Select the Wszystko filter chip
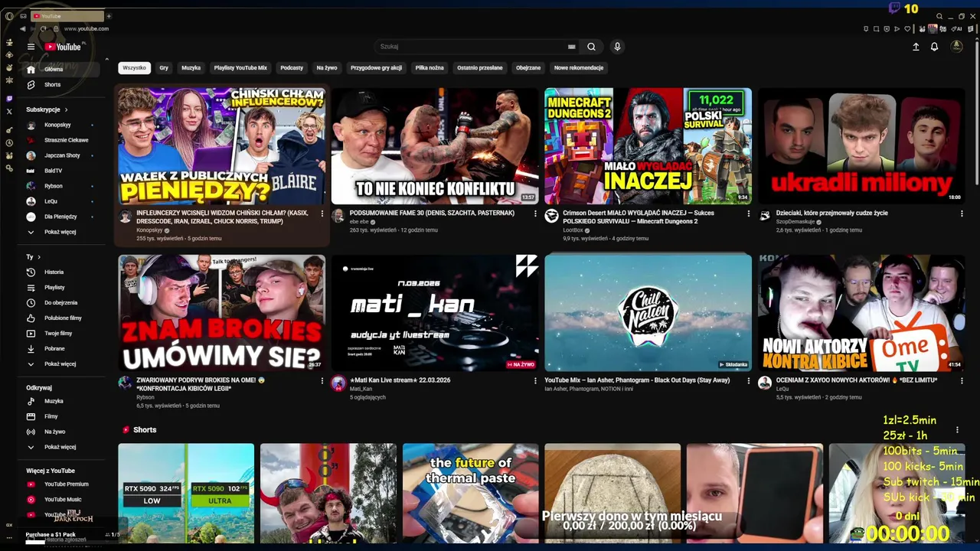Image resolution: width=980 pixels, height=551 pixels. click(x=134, y=68)
